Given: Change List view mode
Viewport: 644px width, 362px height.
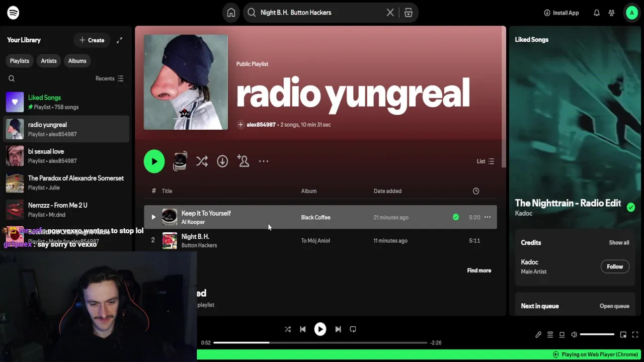Looking at the screenshot, I should coord(486,161).
